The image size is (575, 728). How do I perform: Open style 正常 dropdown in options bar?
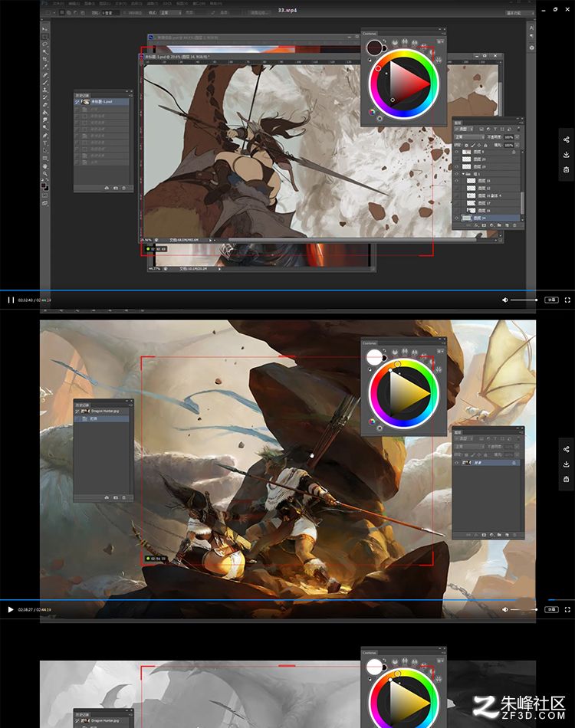(x=170, y=12)
